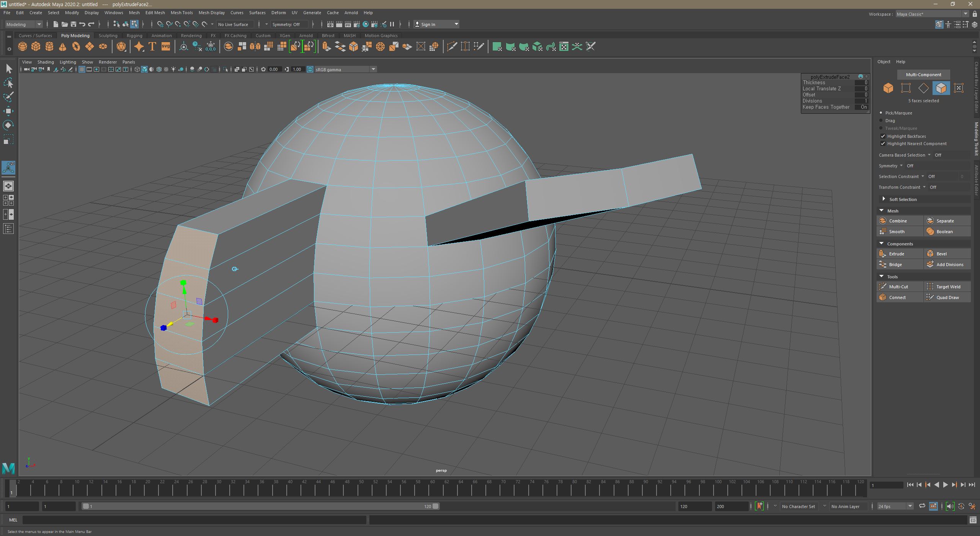
Task: Click the polygon sphere shelf icon
Action: point(22,47)
